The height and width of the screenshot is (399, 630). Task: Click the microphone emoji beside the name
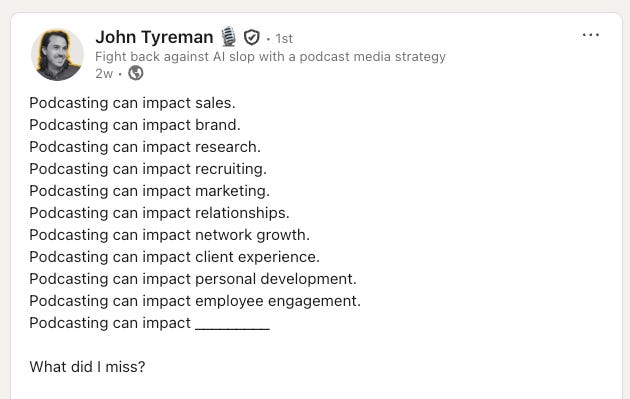[229, 36]
